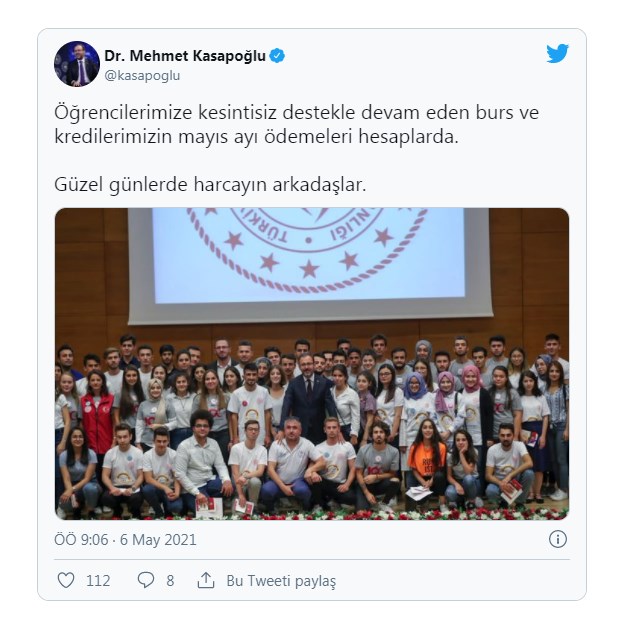Click the Güzel günlerde harcayın arkadaşlar line
Viewport: 624px width, 617px height.
click(x=210, y=185)
